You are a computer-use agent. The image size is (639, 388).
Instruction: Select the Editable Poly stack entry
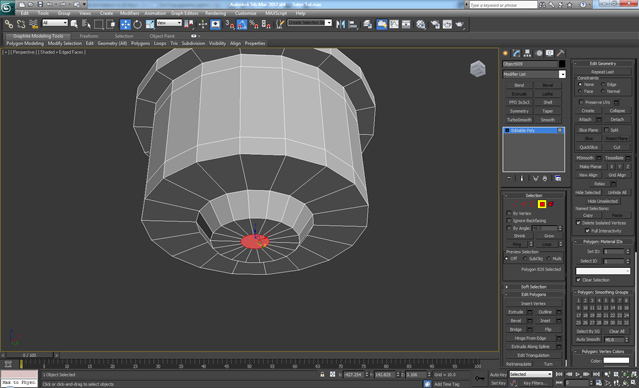[x=533, y=130]
